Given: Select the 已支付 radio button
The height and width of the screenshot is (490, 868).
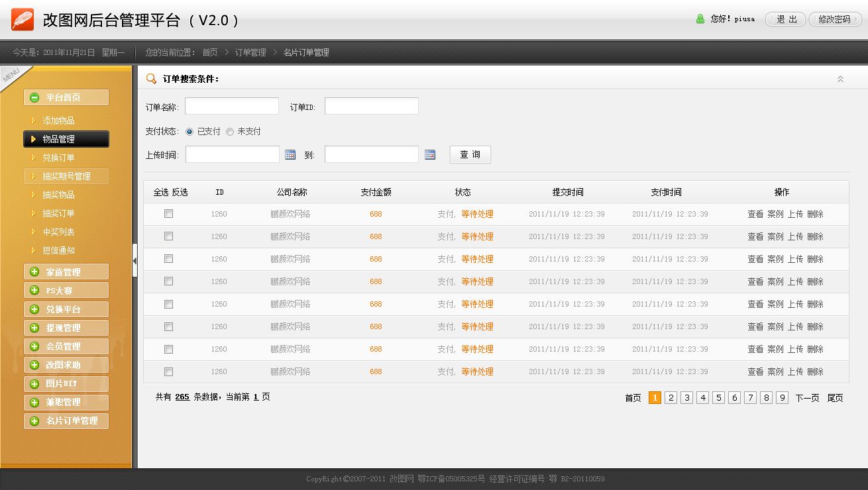Looking at the screenshot, I should (x=190, y=132).
